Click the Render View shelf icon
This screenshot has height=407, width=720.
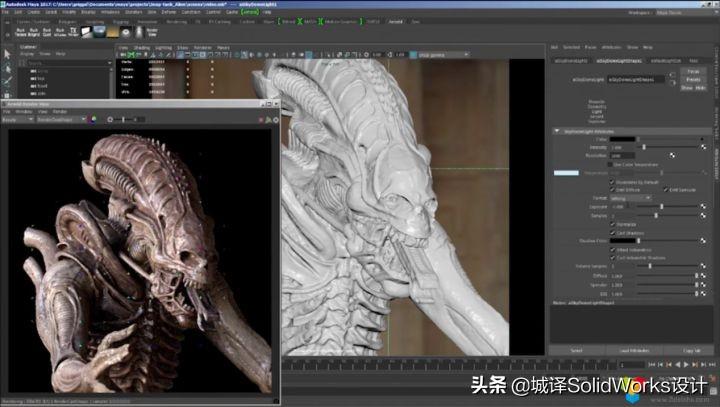(x=152, y=32)
